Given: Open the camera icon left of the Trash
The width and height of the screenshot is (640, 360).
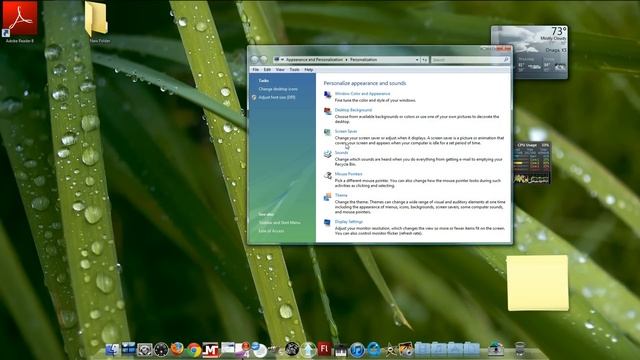Looking at the screenshot, I should click(496, 349).
